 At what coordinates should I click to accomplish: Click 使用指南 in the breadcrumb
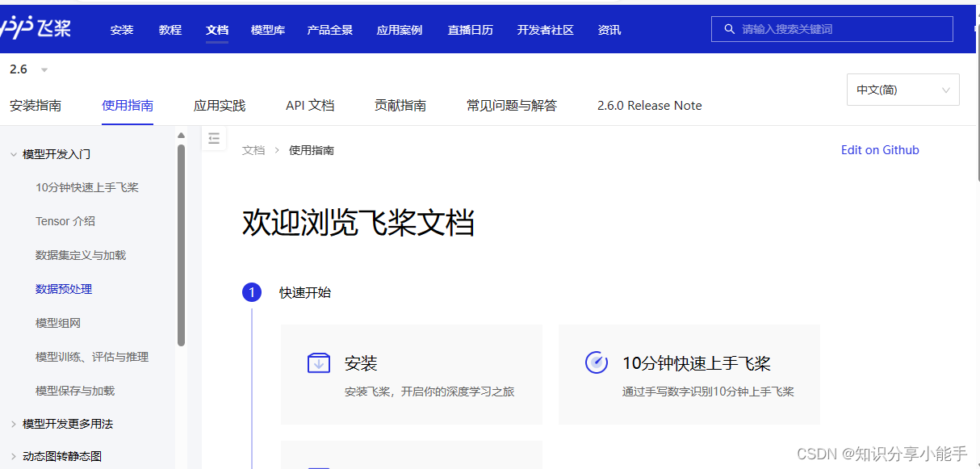coord(312,150)
